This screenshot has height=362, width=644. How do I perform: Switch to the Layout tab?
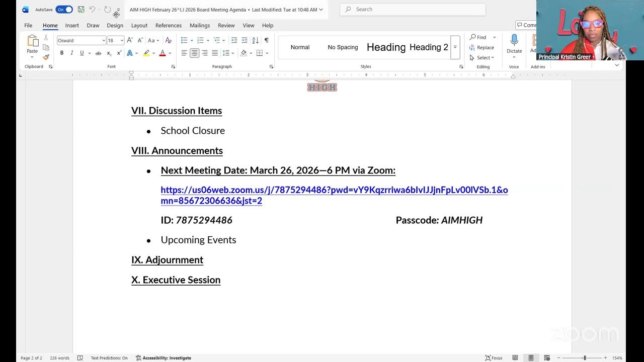point(139,25)
